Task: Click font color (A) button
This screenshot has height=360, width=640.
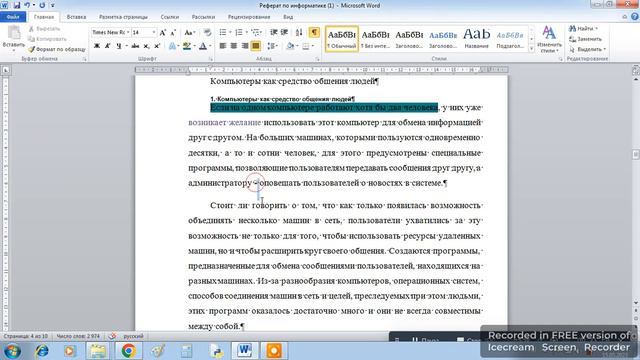Action: pyautogui.click(x=203, y=46)
